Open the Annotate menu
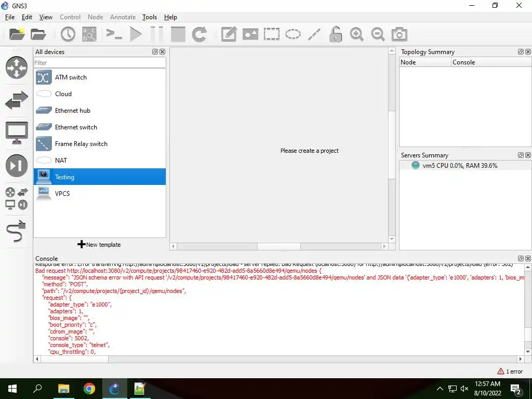This screenshot has height=399, width=532. pyautogui.click(x=123, y=17)
